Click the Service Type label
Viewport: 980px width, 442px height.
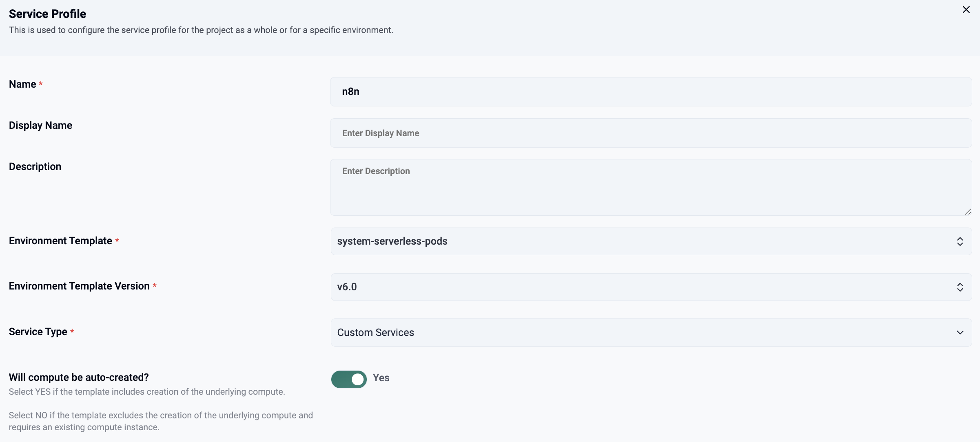38,332
